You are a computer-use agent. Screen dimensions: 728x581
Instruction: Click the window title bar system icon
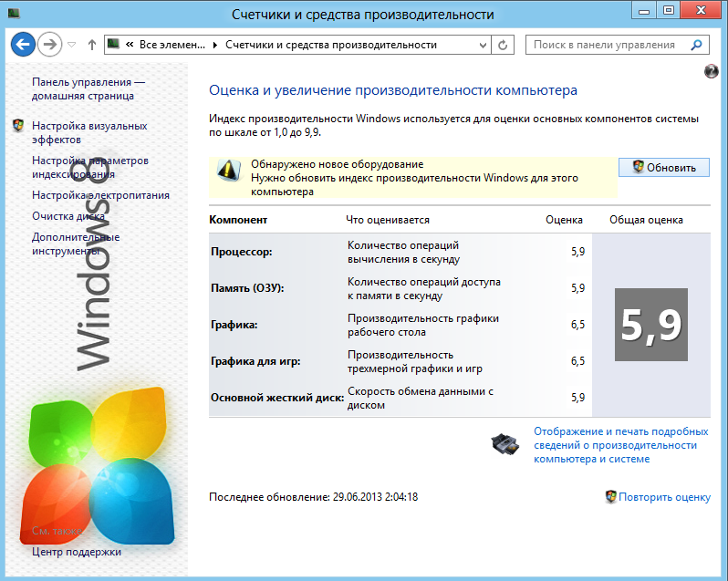(x=14, y=14)
